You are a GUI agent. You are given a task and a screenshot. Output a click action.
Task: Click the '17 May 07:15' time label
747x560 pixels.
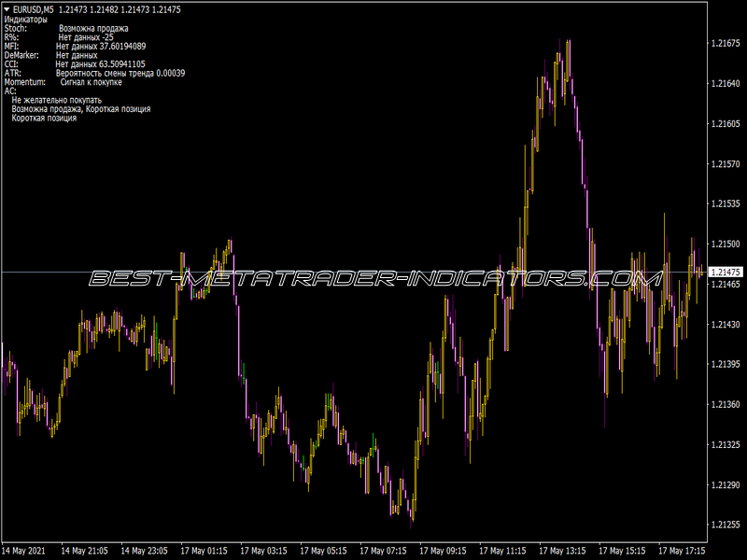[x=383, y=551]
